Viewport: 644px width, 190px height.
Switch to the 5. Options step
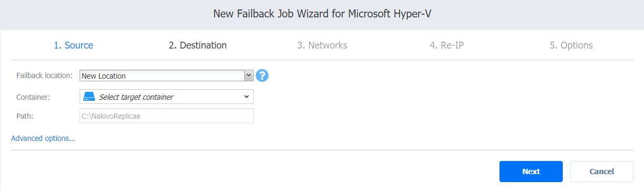point(571,45)
